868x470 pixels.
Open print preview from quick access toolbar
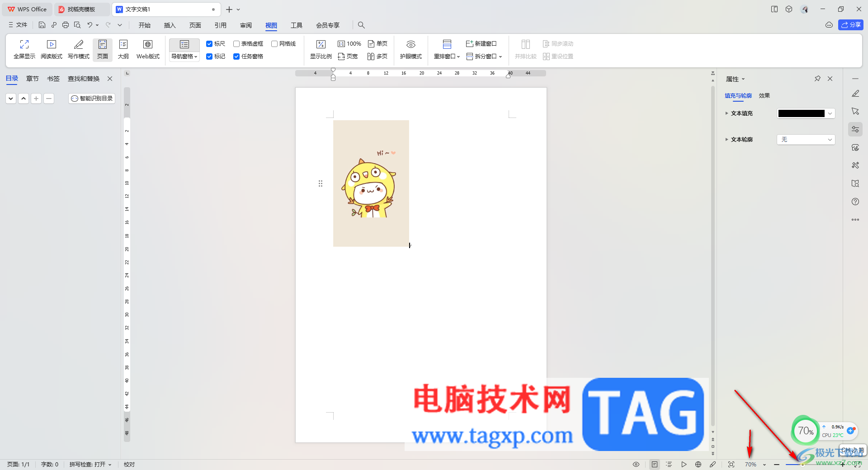pos(77,25)
